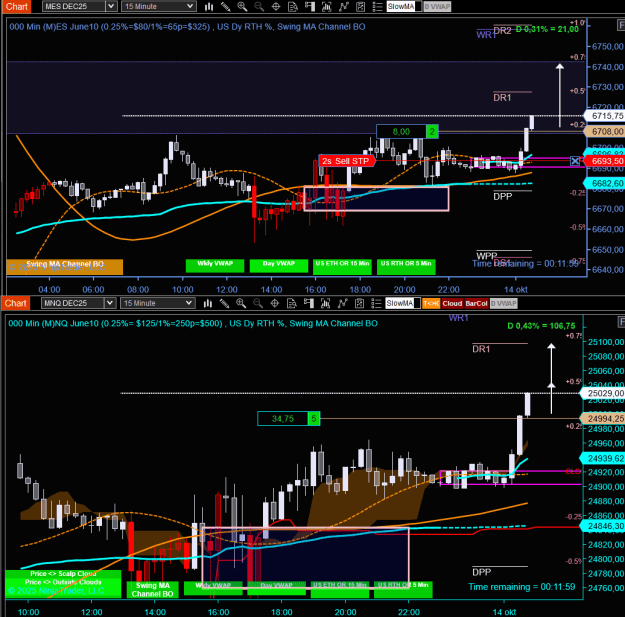The height and width of the screenshot is (617, 625).
Task: Open Chart Trader panel on MNQ chart
Action: pyautogui.click(x=309, y=303)
